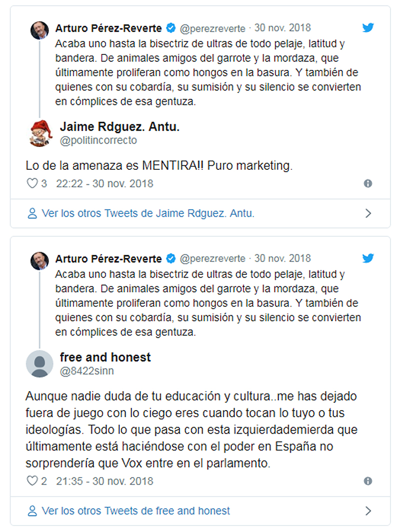Click verified badge beside first Arturo Pérez-Reverte name
Screen dimensions: 400x532
[171, 28]
